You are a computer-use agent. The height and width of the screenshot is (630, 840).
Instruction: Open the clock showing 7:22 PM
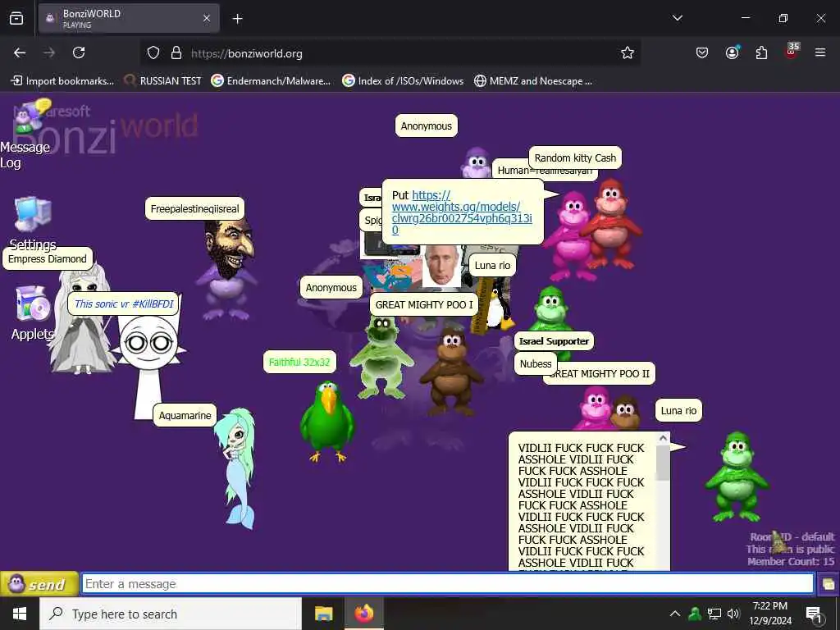click(x=769, y=614)
